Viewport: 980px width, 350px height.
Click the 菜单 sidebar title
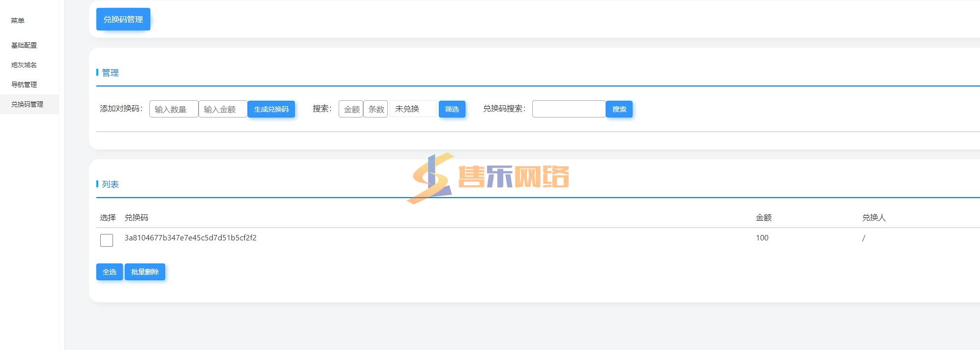(x=18, y=21)
